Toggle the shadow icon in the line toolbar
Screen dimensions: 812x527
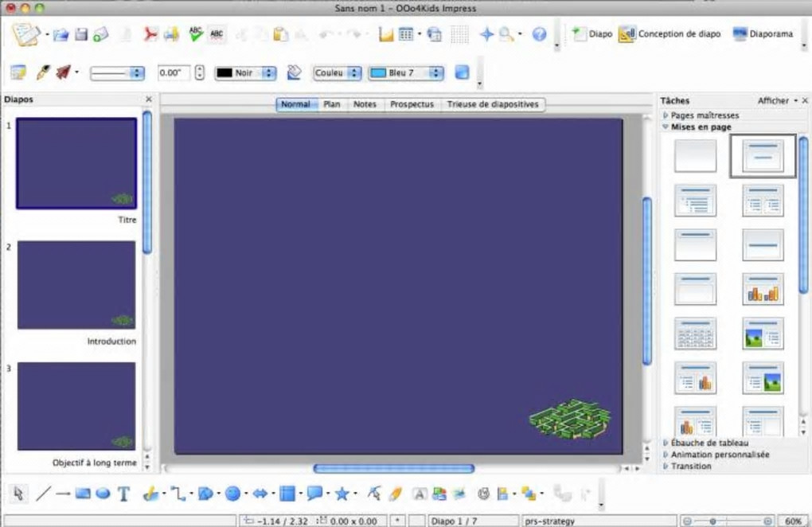coord(462,72)
